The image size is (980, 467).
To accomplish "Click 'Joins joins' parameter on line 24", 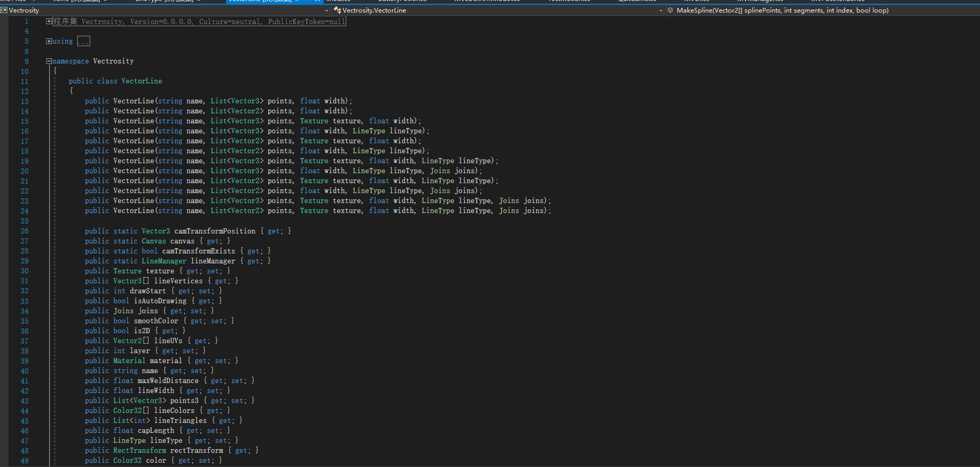I will [x=521, y=210].
